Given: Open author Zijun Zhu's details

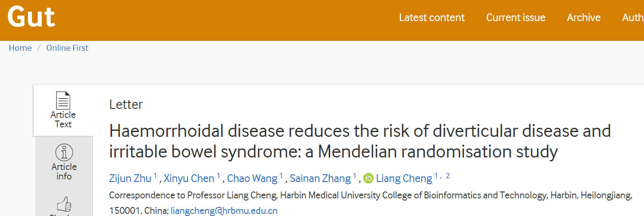Looking at the screenshot, I should pos(130,179).
